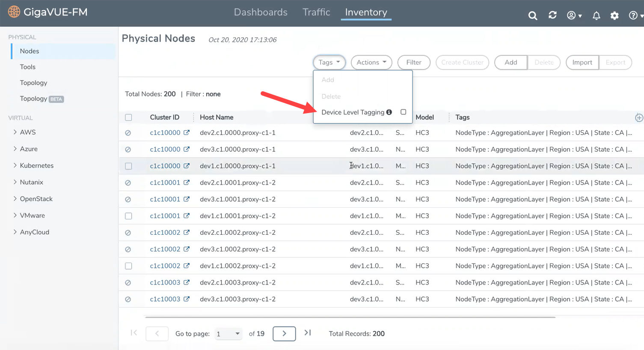
Task: Toggle the select-all checkbox in table header
Action: [128, 117]
